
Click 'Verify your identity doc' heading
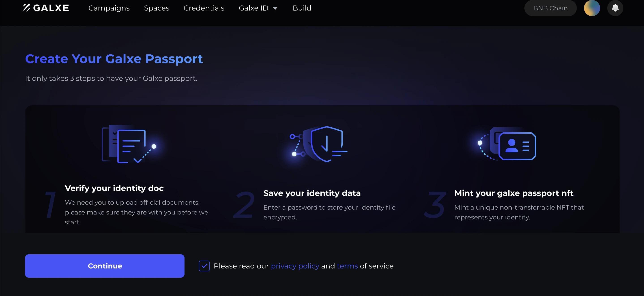pos(114,188)
